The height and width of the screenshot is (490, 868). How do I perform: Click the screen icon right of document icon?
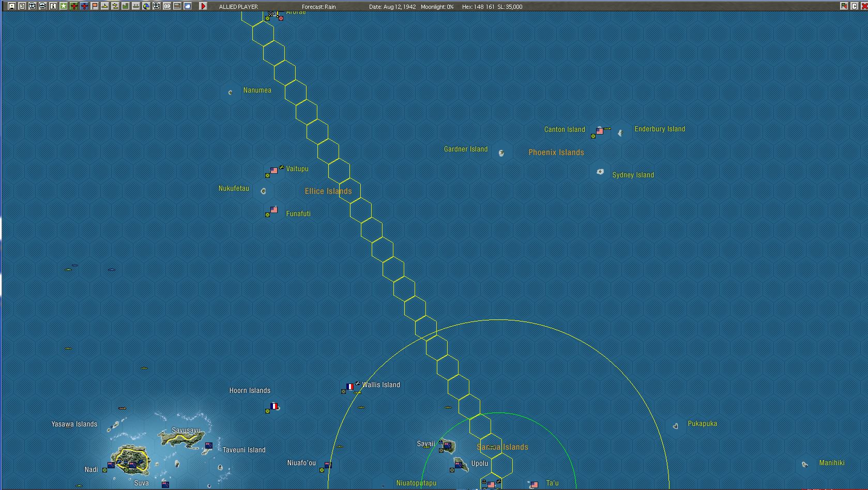[x=32, y=6]
